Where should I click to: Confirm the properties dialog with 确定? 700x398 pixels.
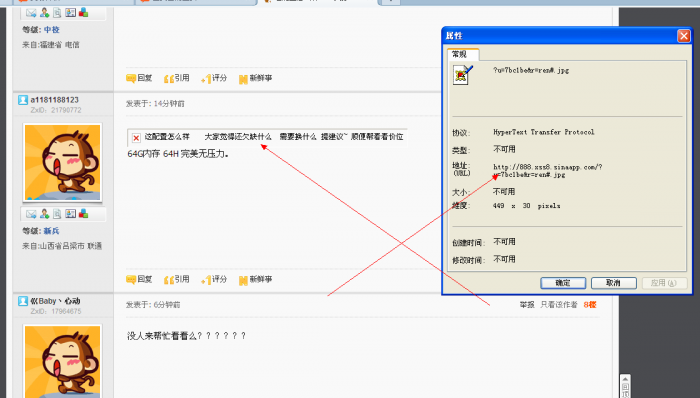563,283
